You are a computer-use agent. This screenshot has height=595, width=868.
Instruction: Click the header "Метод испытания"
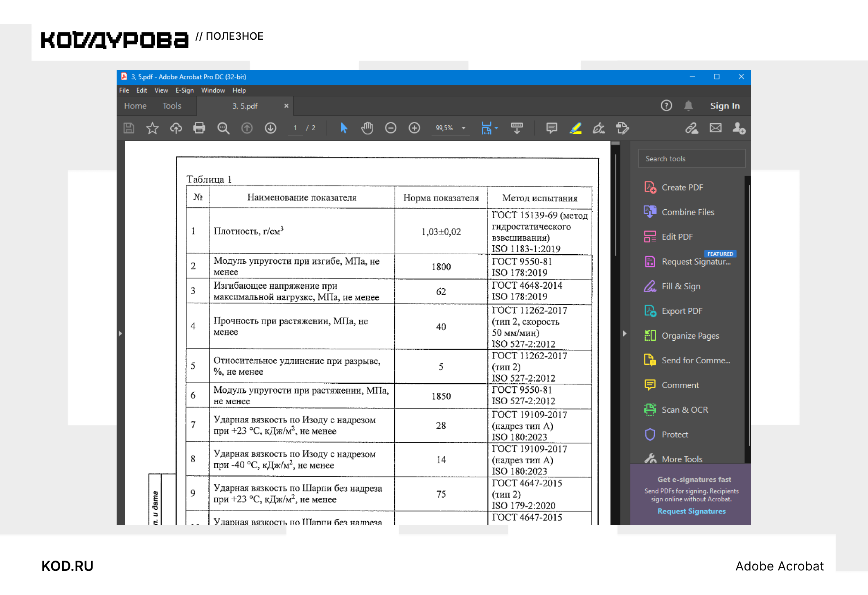point(540,198)
